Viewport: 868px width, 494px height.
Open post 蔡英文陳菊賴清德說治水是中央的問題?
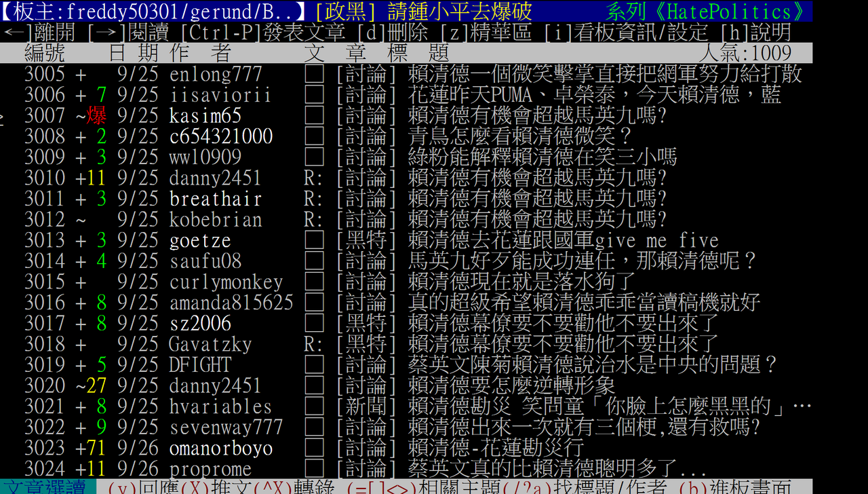(593, 365)
